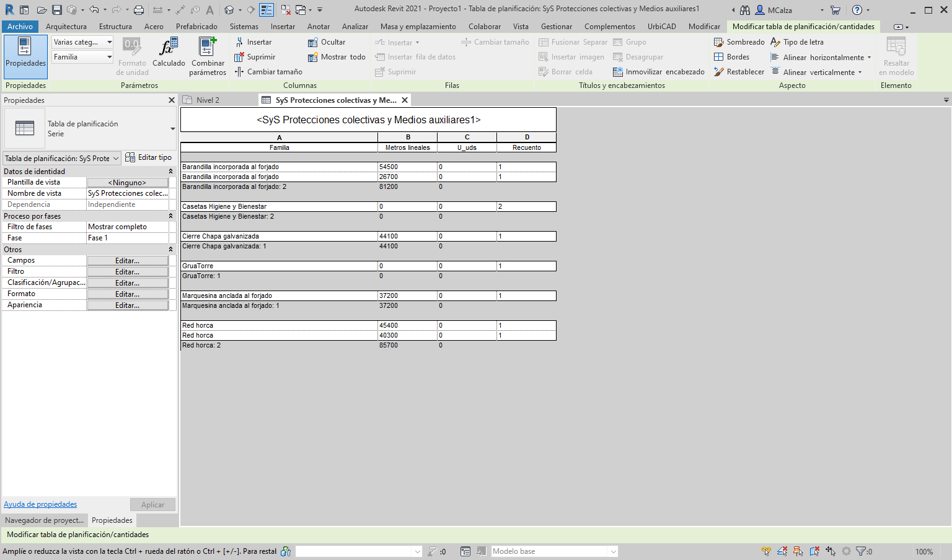
Task: Open the Arquitectura ribbon tab
Action: (66, 27)
